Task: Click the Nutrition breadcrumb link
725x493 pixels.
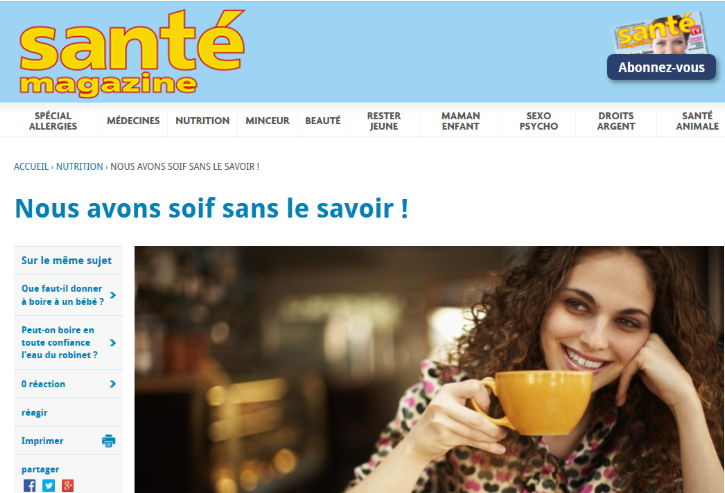Action: click(80, 166)
